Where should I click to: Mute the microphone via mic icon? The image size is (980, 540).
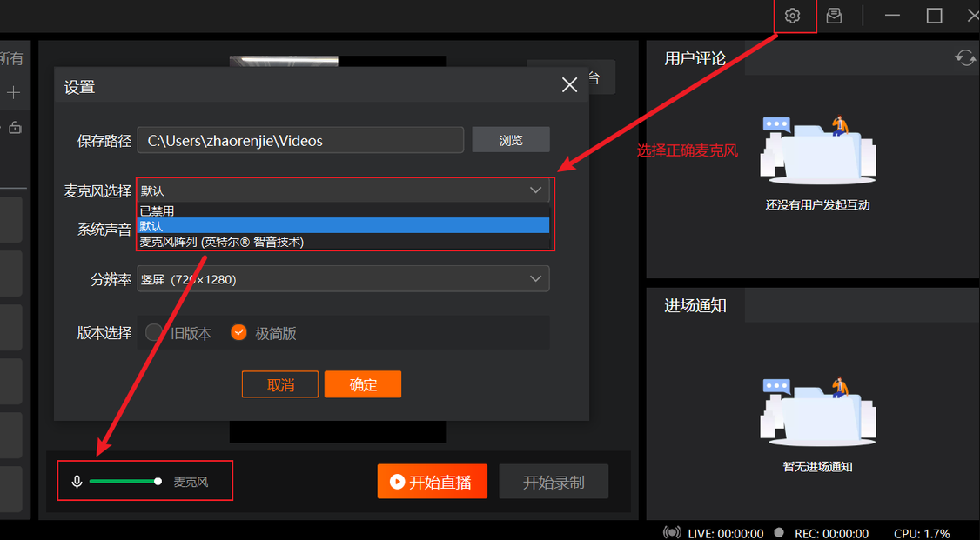pyautogui.click(x=77, y=482)
